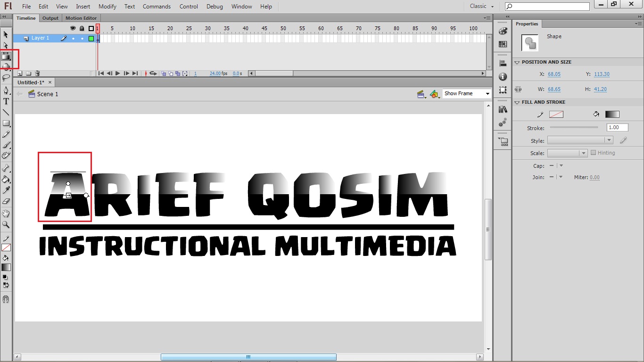Open the Modify menu
The width and height of the screenshot is (644, 362).
tap(107, 7)
